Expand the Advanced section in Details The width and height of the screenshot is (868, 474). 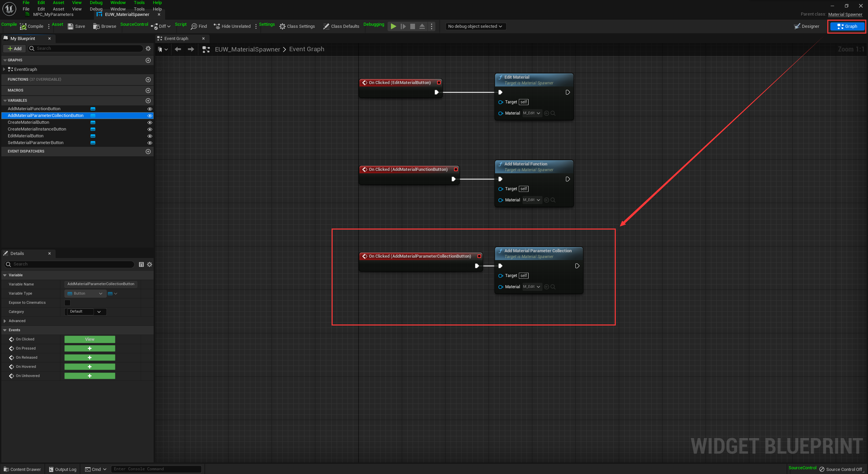pyautogui.click(x=5, y=321)
